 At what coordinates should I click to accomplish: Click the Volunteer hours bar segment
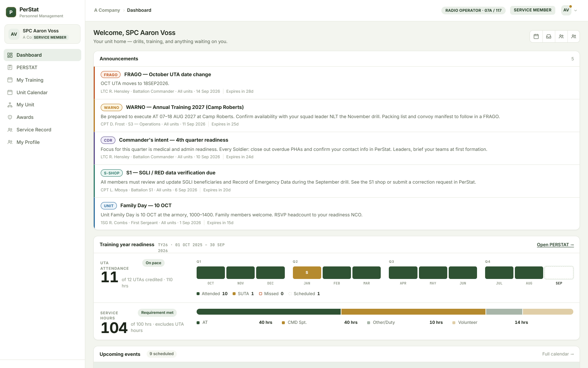click(548, 312)
